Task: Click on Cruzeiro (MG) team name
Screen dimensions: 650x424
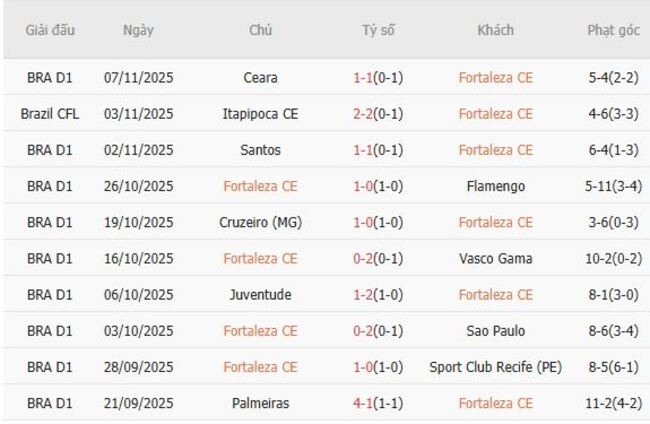Action: 261,222
